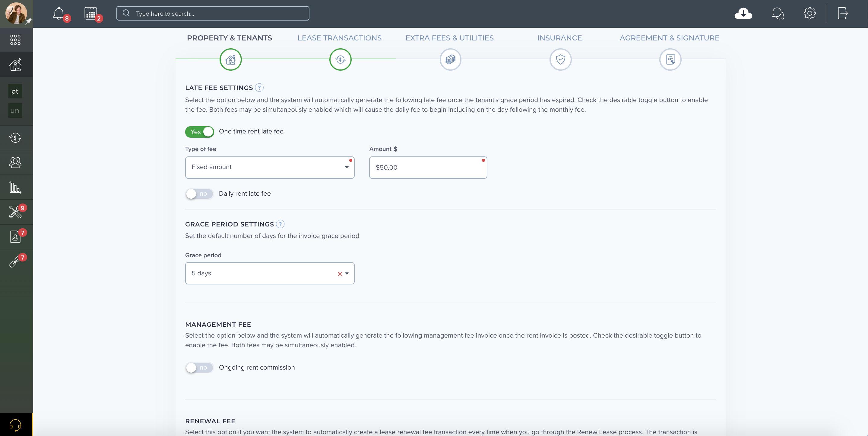Click the Lease Transactions step circle icon
This screenshot has width=868, height=436.
tap(340, 60)
